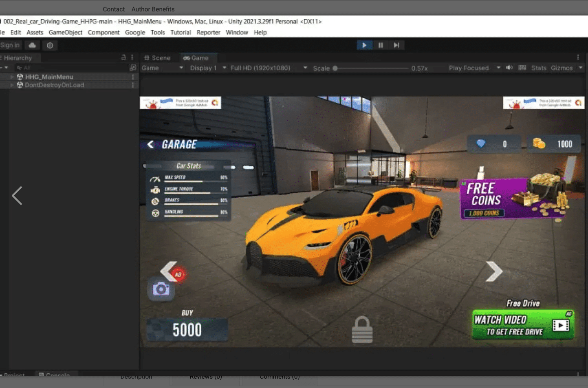Click the Garage back arrow
588x388 pixels.
click(151, 144)
